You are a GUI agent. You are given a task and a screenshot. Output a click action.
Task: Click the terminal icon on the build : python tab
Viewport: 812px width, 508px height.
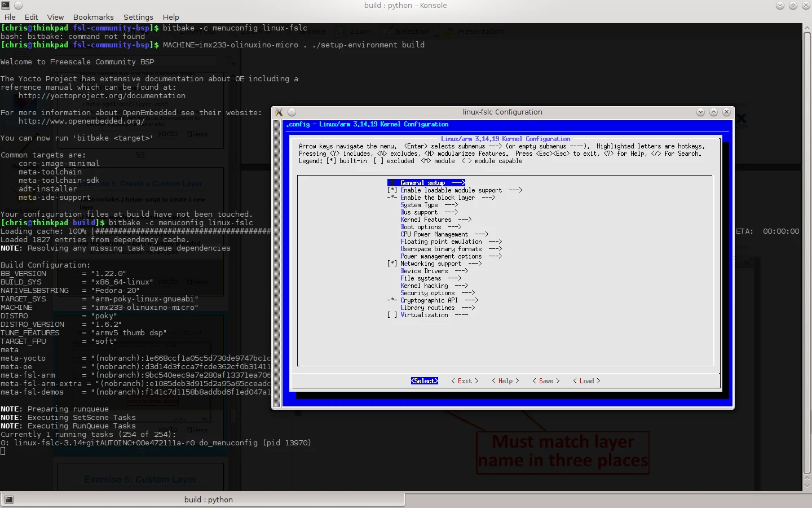[x=8, y=500]
